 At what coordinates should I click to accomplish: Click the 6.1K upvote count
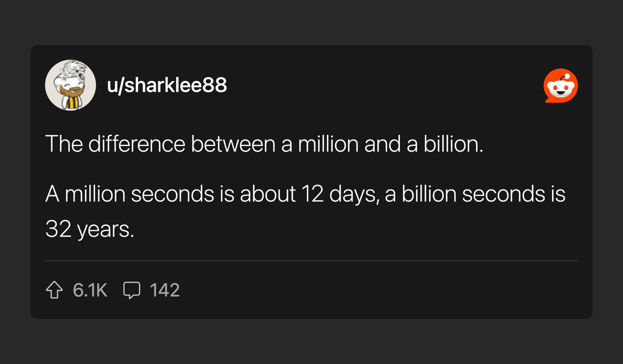(90, 290)
